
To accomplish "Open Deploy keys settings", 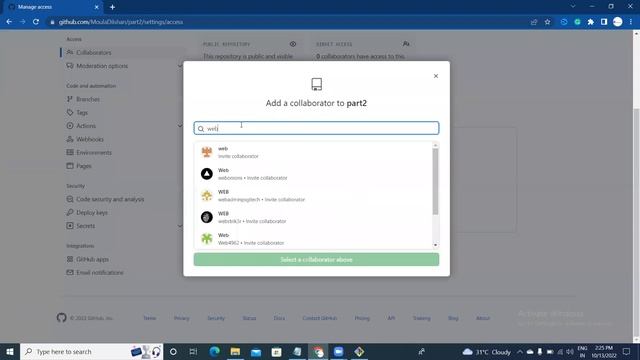I will tap(92, 213).
